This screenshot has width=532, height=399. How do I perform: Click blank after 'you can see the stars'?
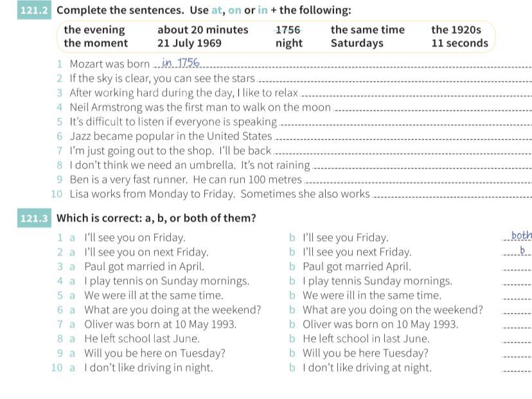click(x=393, y=79)
